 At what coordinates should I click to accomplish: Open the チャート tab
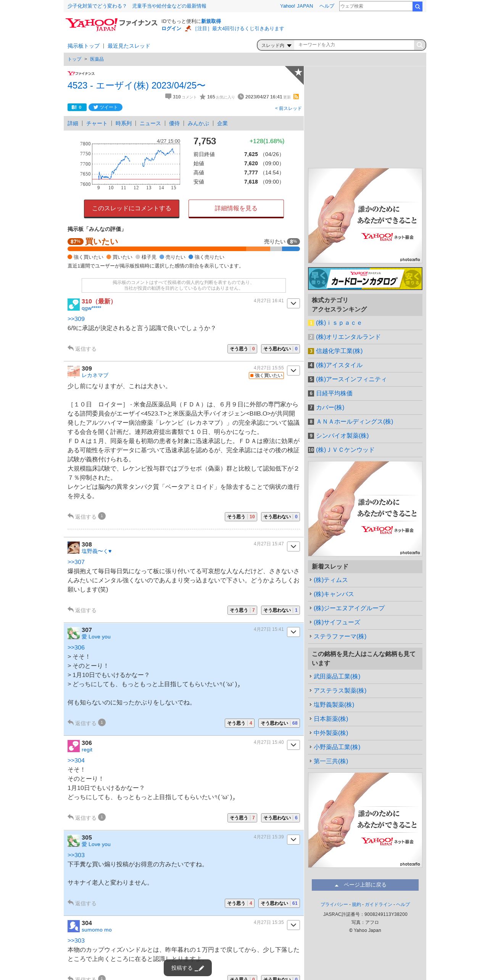97,123
